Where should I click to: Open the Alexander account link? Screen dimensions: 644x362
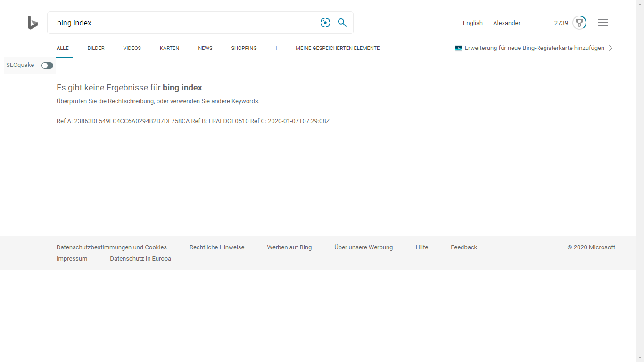click(x=507, y=23)
